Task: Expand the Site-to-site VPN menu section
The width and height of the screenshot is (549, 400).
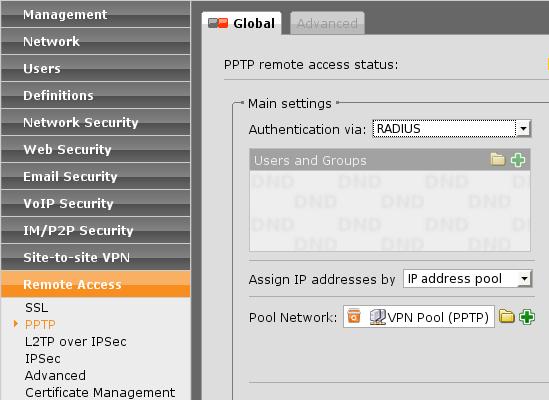Action: (x=96, y=257)
